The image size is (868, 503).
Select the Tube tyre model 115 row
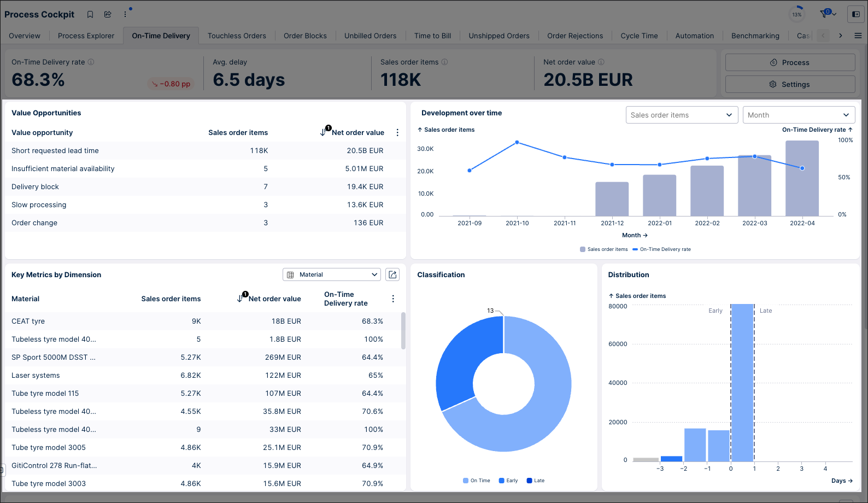[x=203, y=393]
